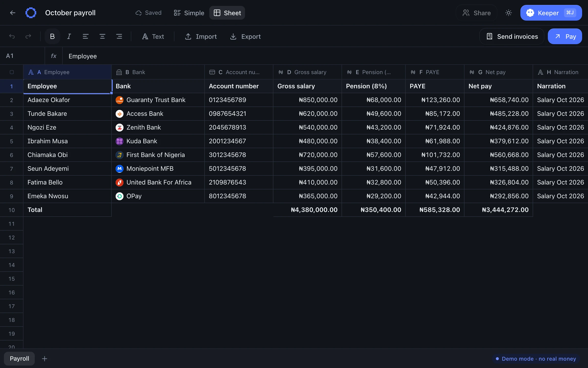Toggle italic formatting

click(69, 37)
